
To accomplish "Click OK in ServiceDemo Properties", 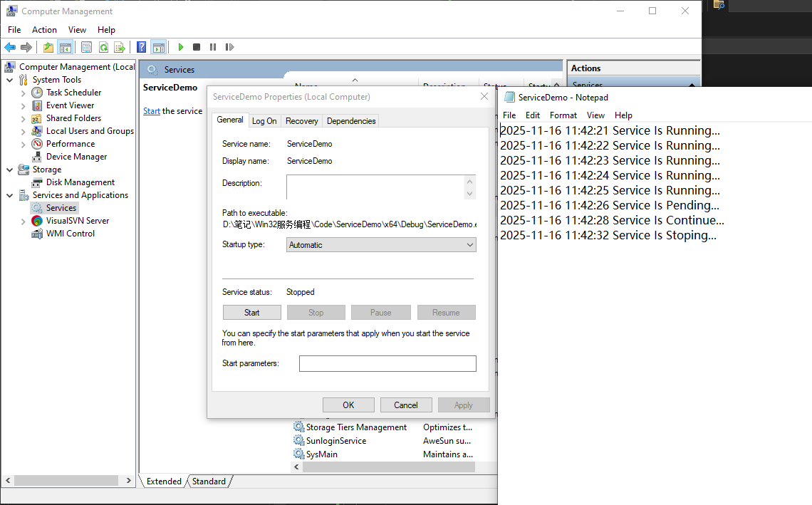I will pos(348,405).
